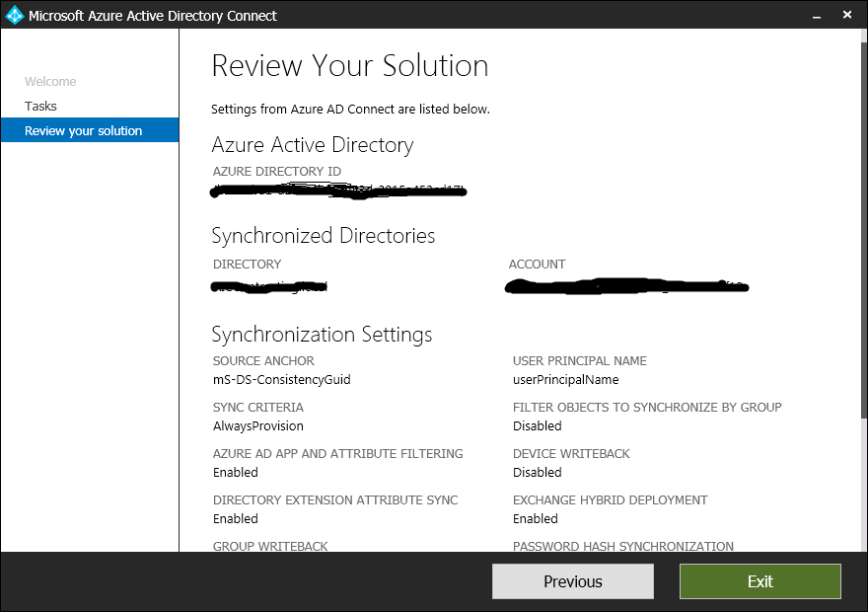Screen dimensions: 868x612
Task: Click the SOURCE ANCHOR label
Action: click(x=263, y=360)
